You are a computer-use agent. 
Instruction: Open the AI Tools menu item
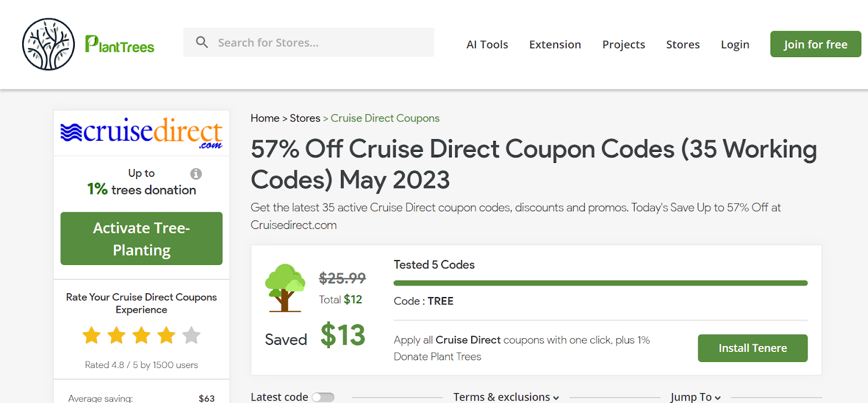(487, 44)
